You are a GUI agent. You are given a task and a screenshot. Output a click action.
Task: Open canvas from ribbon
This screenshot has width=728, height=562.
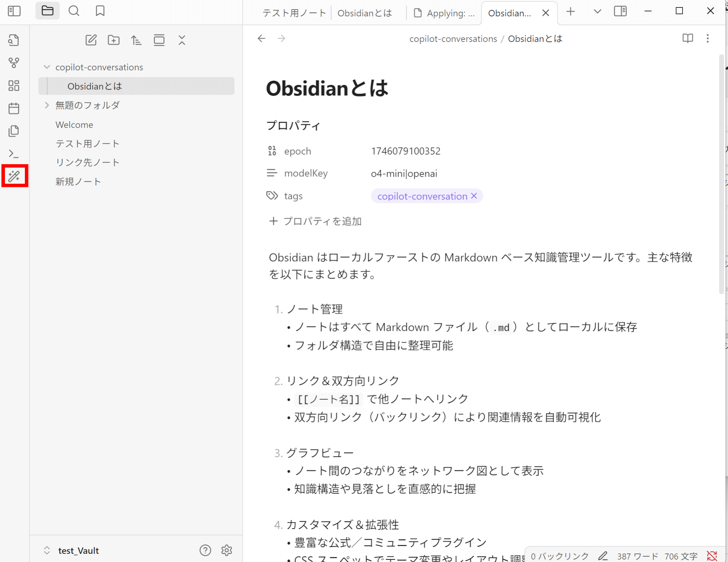click(14, 86)
